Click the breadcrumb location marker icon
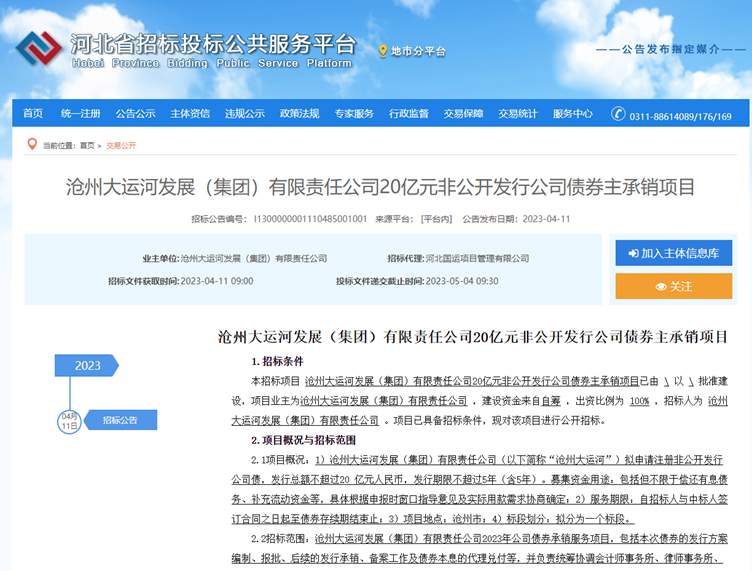The width and height of the screenshot is (752, 571). pos(33,145)
